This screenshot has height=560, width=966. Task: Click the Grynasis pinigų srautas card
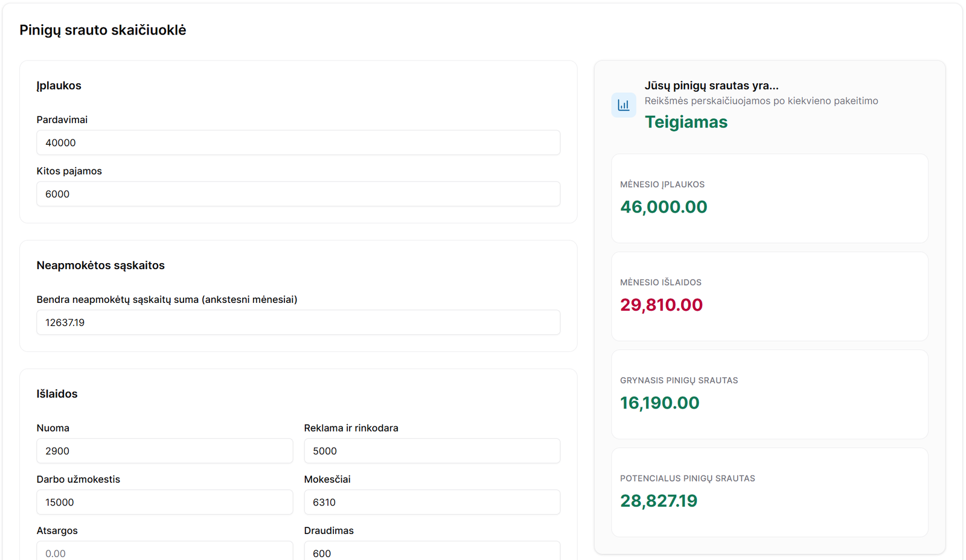tap(769, 395)
